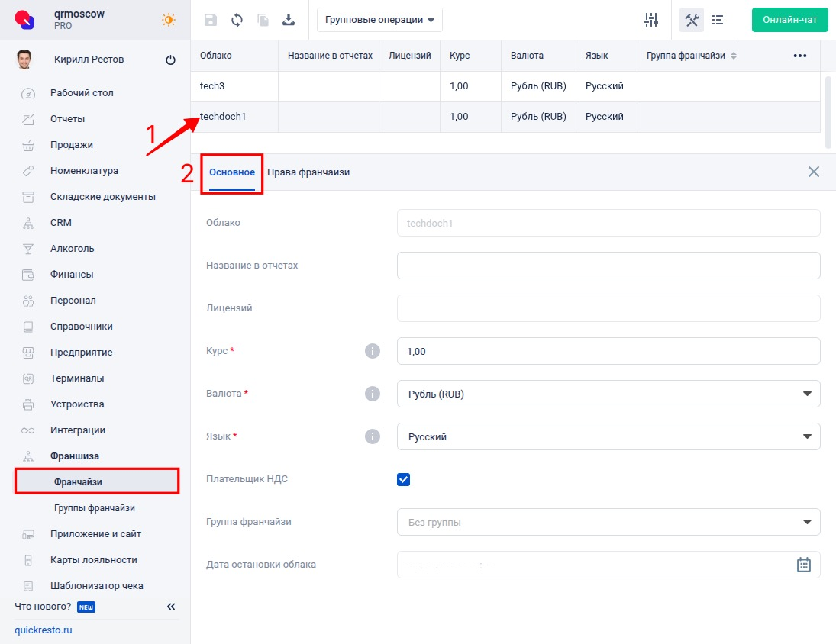Click the download export icon
The image size is (836, 644).
(289, 21)
